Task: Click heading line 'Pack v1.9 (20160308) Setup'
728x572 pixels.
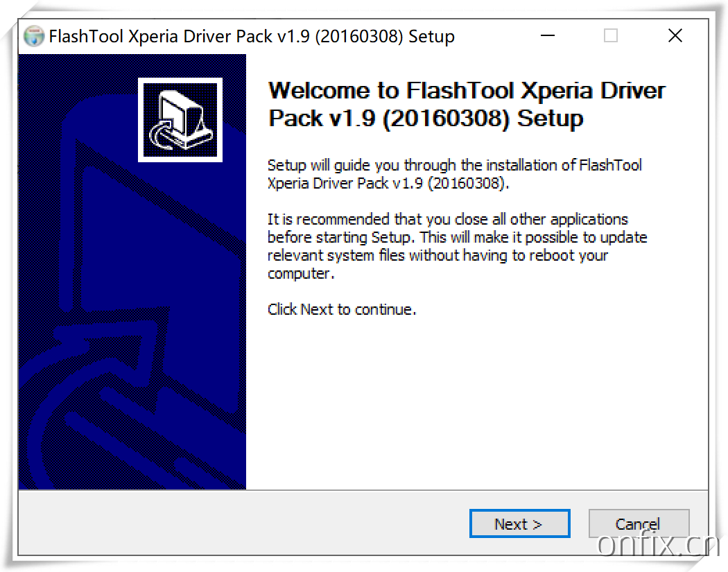Action: pos(426,119)
